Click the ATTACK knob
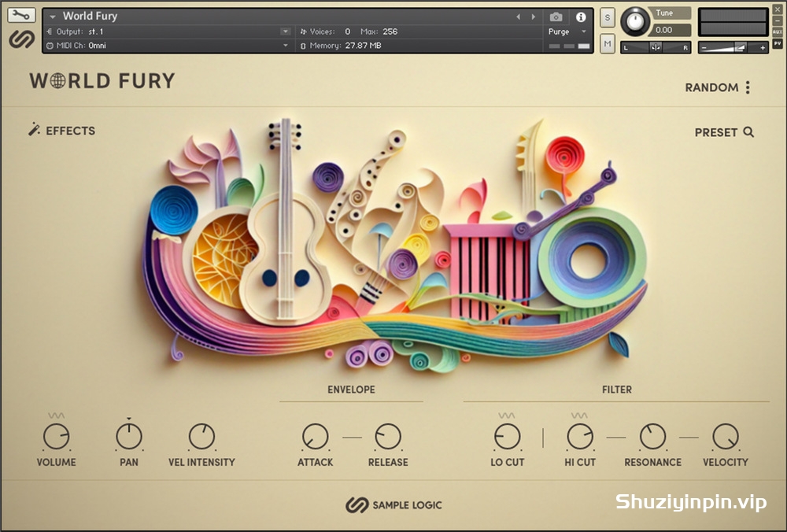Viewport: 787px width, 532px height. 316,436
